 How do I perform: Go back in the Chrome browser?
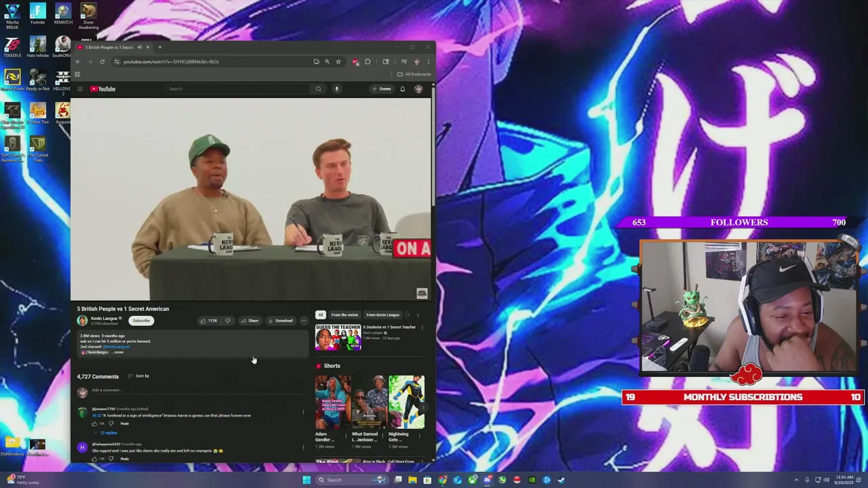[x=78, y=62]
